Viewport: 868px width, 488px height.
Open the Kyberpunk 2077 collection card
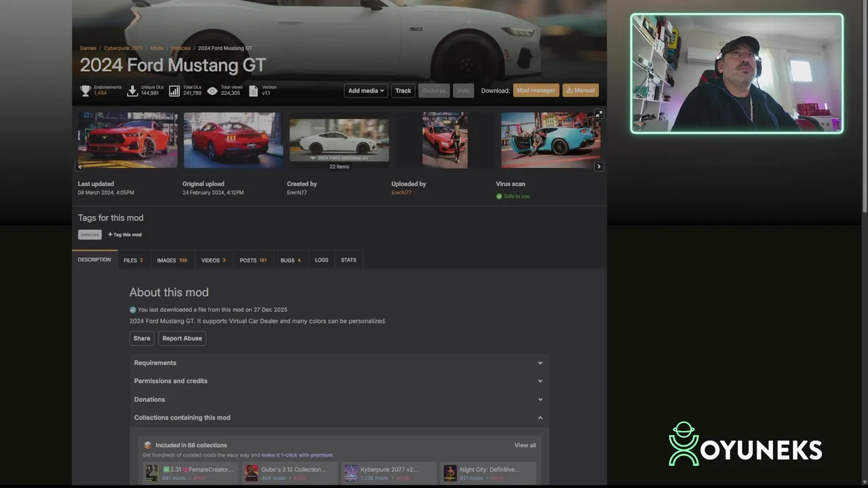click(x=389, y=473)
